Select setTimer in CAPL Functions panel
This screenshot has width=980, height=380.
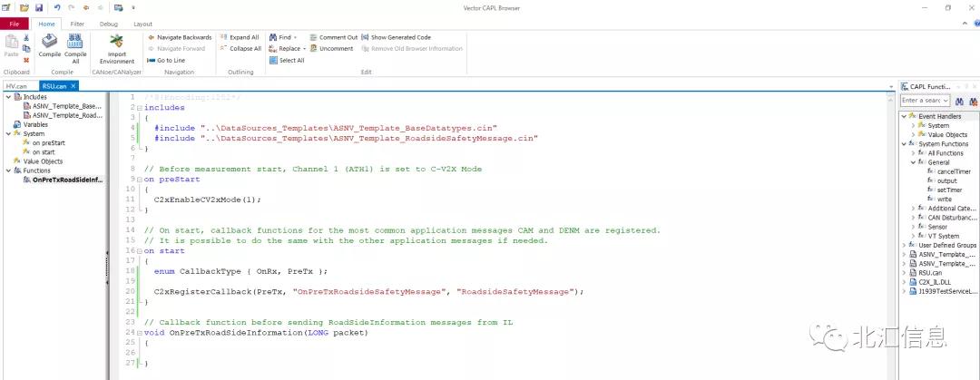point(945,190)
